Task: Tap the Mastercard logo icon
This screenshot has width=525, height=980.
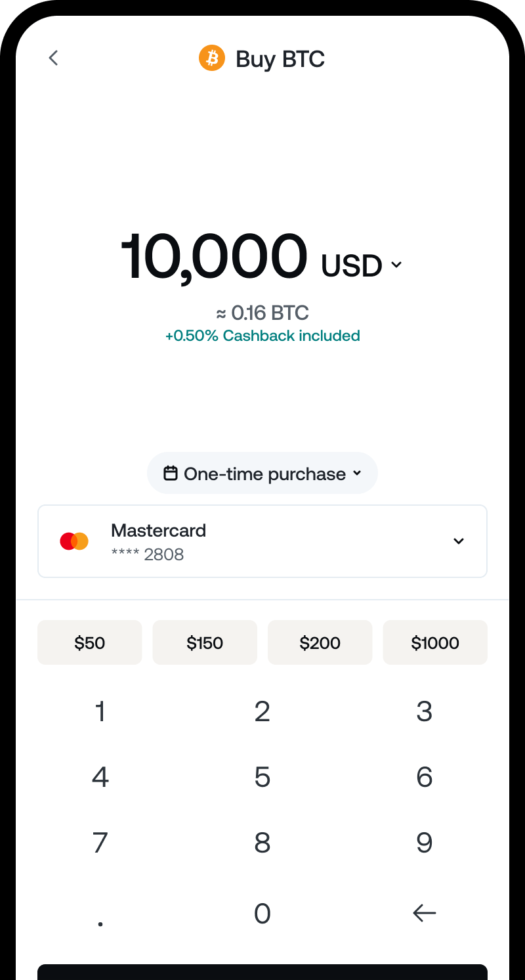Action: click(74, 541)
